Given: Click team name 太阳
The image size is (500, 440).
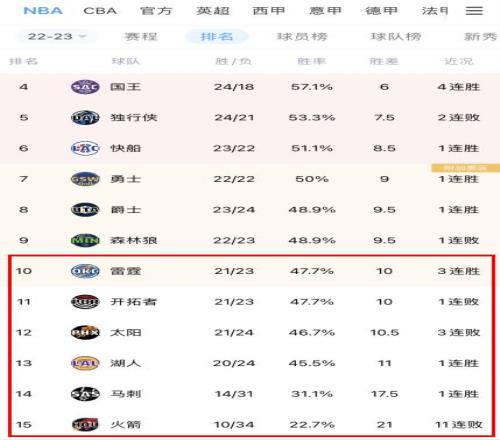Looking at the screenshot, I should tap(126, 332).
